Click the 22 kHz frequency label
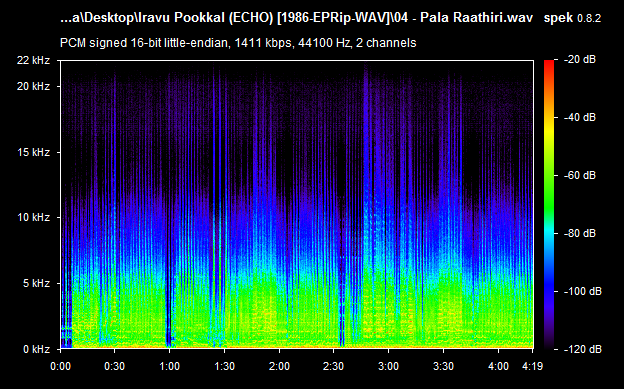 tap(33, 60)
